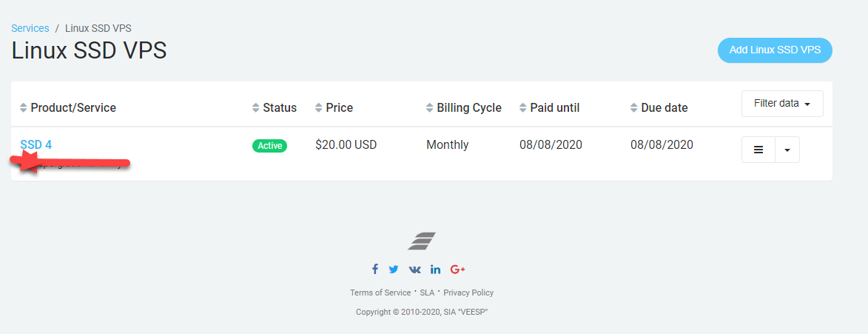Click the VEESP logo in footer
The height and width of the screenshot is (334, 868).
pyautogui.click(x=422, y=241)
